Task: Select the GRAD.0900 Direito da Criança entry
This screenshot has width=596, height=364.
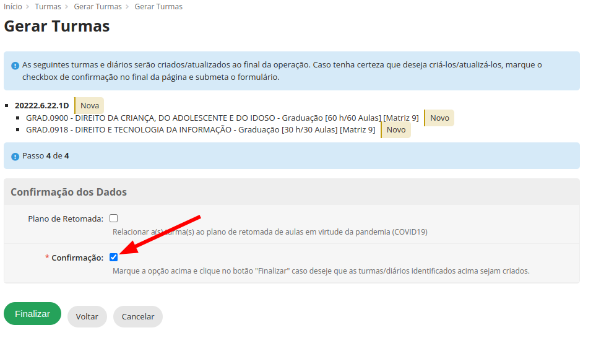Action: [222, 118]
